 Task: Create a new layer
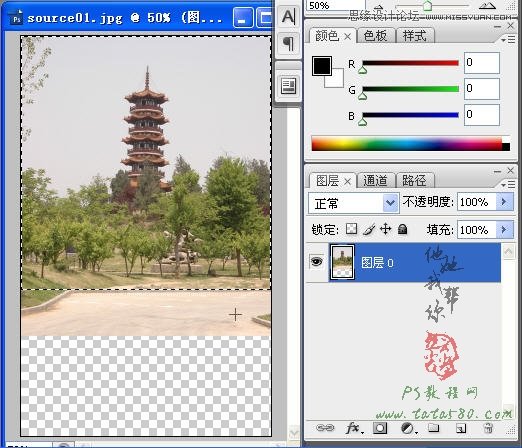click(461, 428)
